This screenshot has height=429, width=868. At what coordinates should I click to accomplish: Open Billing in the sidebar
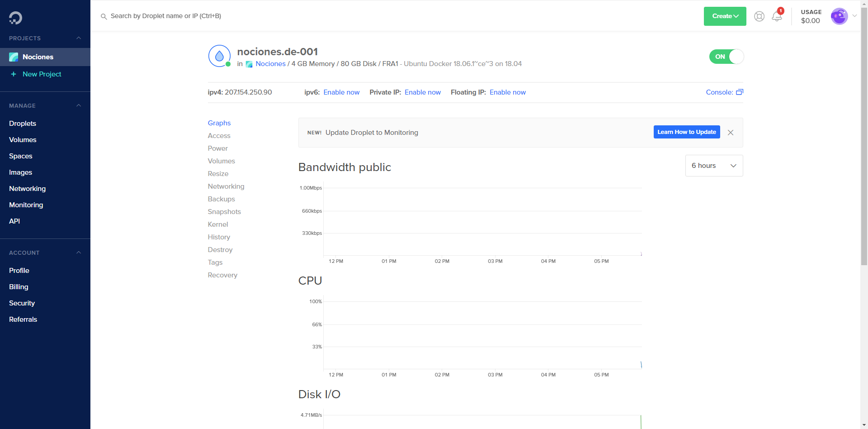(19, 287)
